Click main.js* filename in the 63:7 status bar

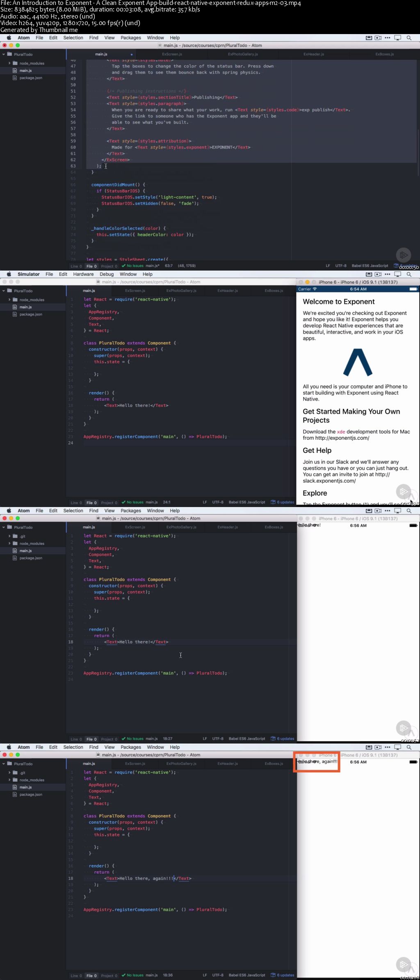(x=152, y=266)
